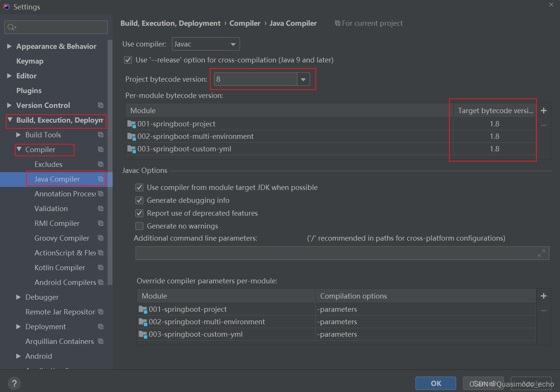Click the search field magnifier icon
The width and height of the screenshot is (560, 392).
12,27
